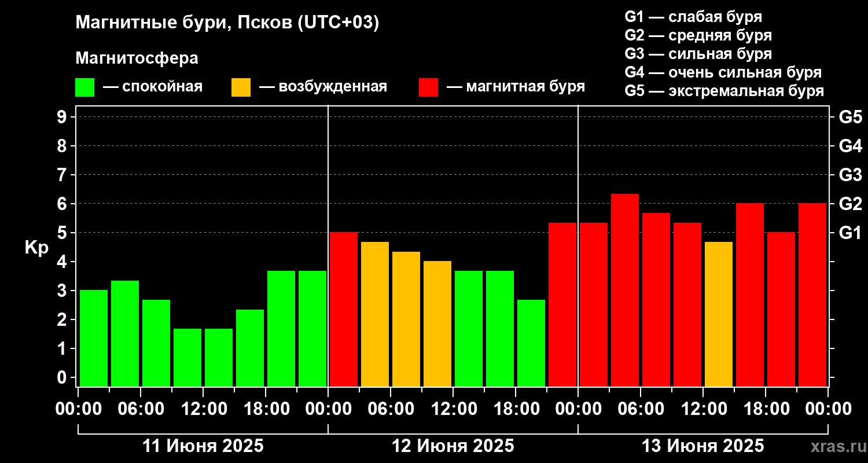The image size is (868, 463).
Task: Click the 'Kp' axis title
Action: coord(36,247)
